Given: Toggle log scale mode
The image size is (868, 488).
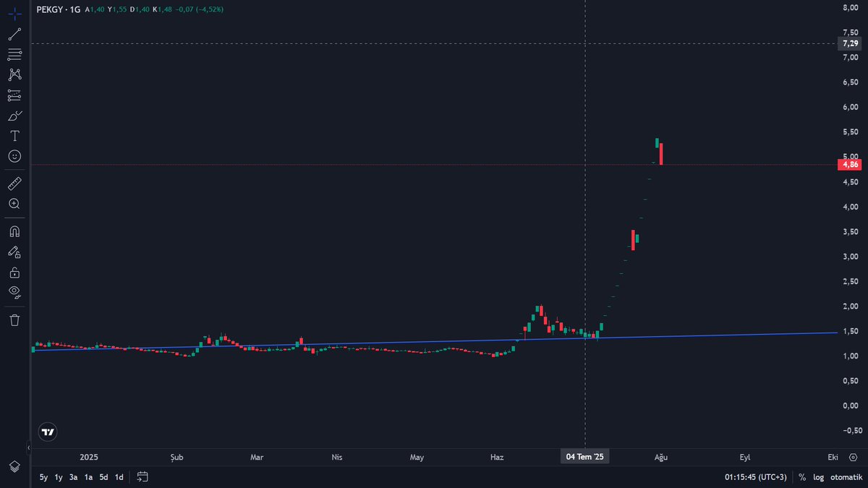Looking at the screenshot, I should [x=818, y=477].
